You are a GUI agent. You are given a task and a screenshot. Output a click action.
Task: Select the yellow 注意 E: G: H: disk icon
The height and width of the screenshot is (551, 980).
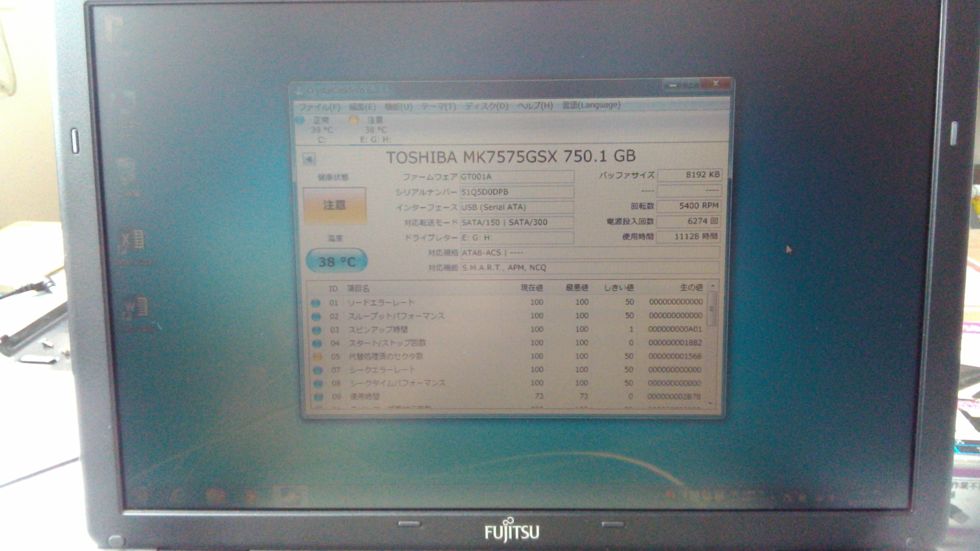coord(353,120)
